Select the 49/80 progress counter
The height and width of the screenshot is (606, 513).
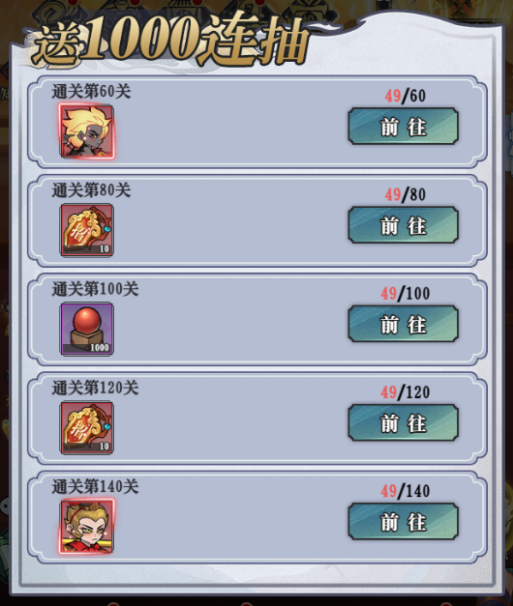(x=405, y=195)
